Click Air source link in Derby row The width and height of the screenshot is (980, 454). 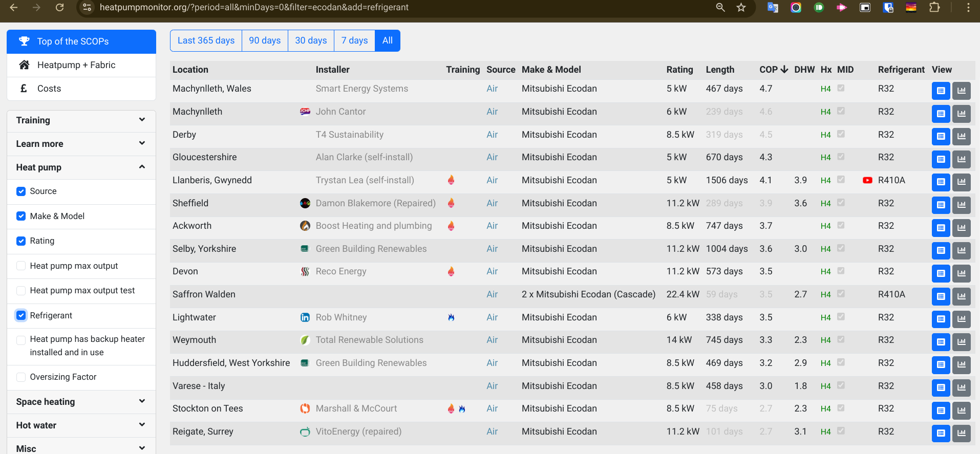tap(492, 135)
